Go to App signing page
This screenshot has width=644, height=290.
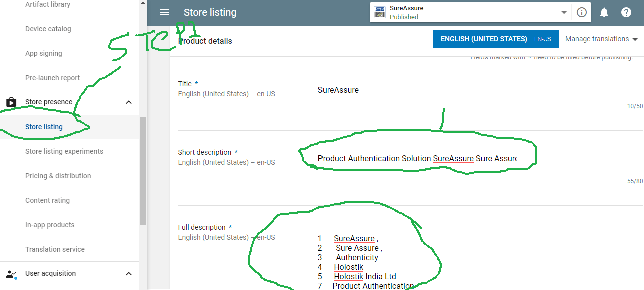(x=44, y=53)
